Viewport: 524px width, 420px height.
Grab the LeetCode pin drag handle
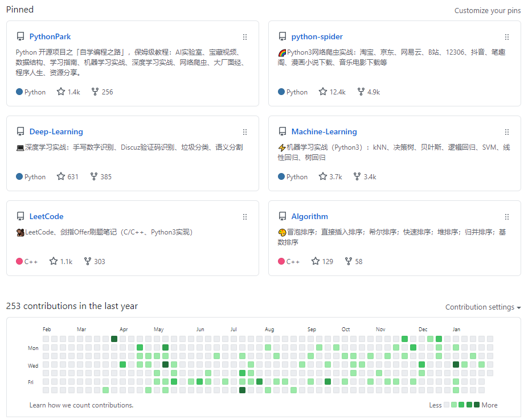coord(245,217)
